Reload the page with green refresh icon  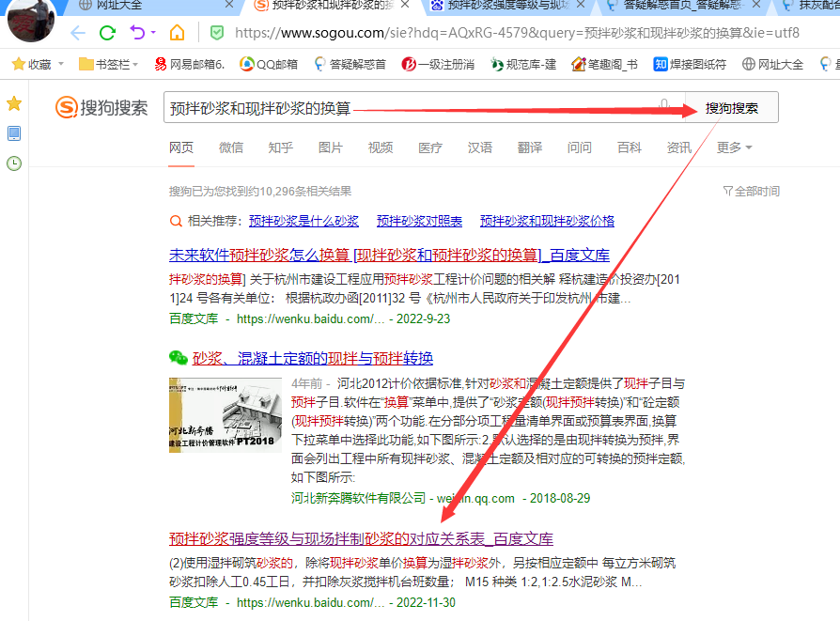[108, 33]
